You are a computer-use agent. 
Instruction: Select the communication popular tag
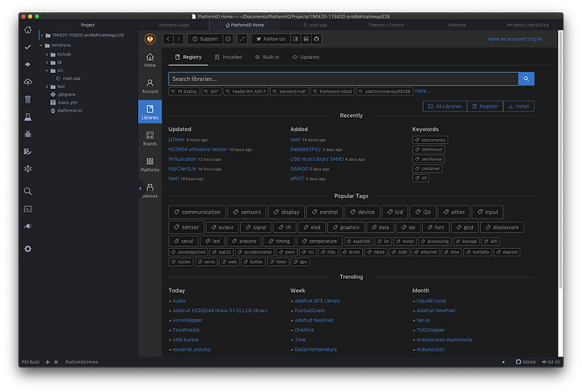pos(197,213)
